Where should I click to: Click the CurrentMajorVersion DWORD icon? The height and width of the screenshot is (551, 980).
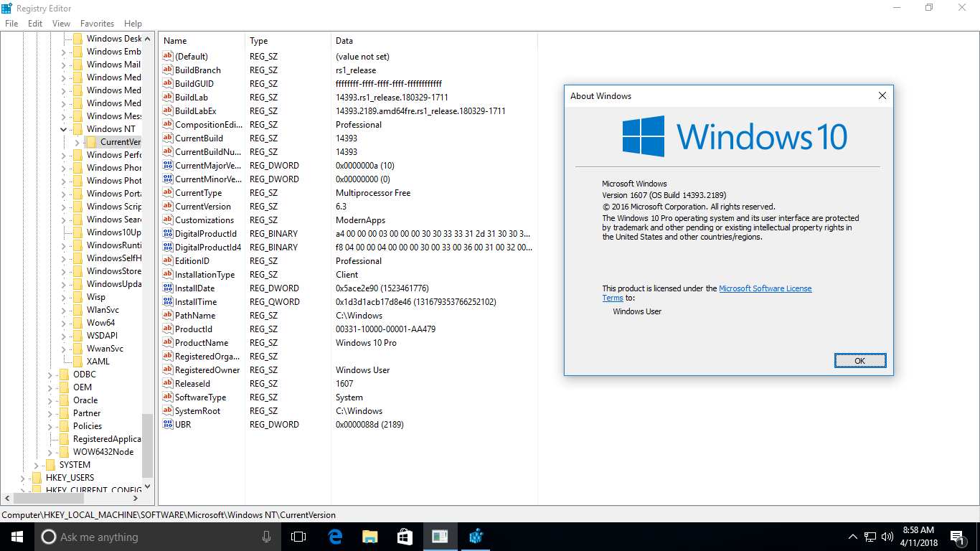pyautogui.click(x=169, y=166)
